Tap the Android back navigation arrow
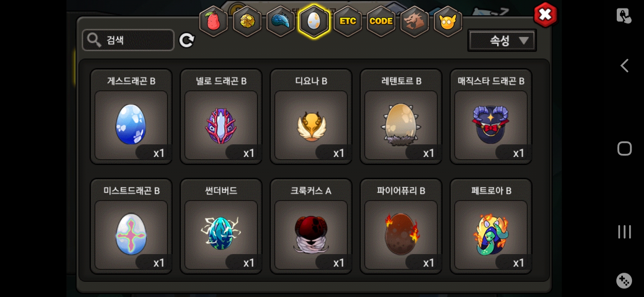644x297 pixels. click(625, 66)
